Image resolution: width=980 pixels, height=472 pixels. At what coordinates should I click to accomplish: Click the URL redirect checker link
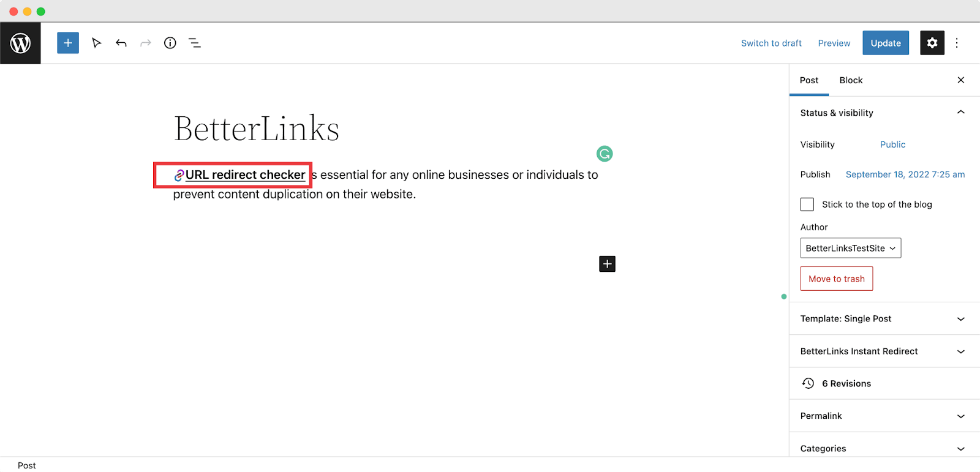click(x=245, y=175)
